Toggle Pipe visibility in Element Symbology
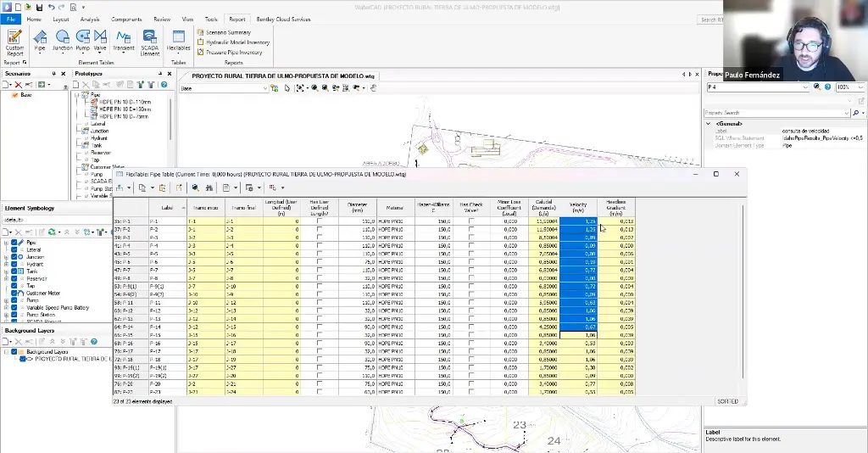The image size is (868, 453). click(14, 243)
